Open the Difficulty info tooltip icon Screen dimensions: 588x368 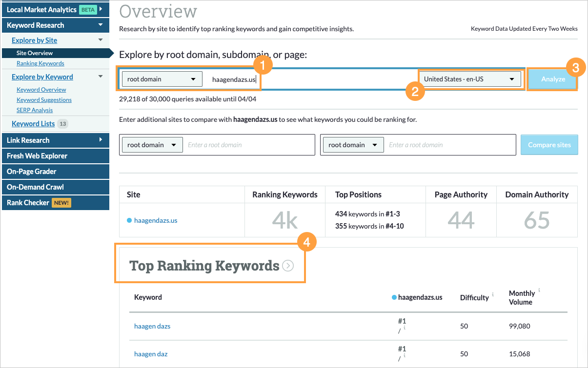pyautogui.click(x=493, y=294)
